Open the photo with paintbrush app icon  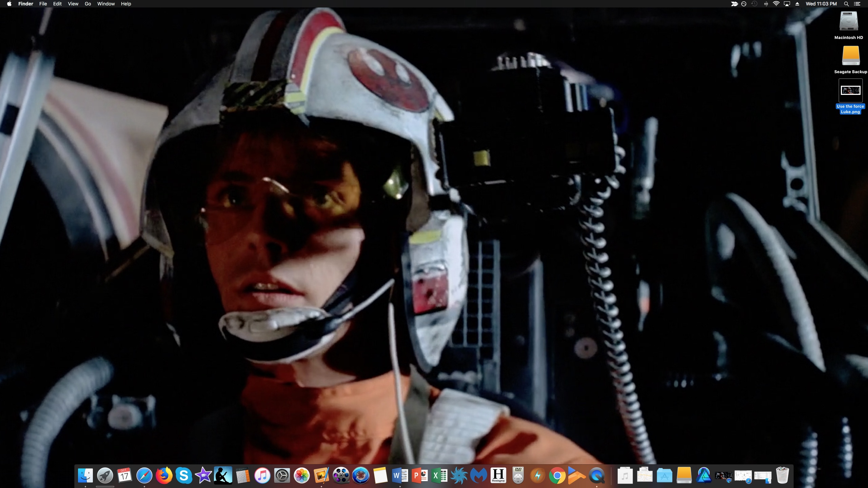click(x=321, y=475)
